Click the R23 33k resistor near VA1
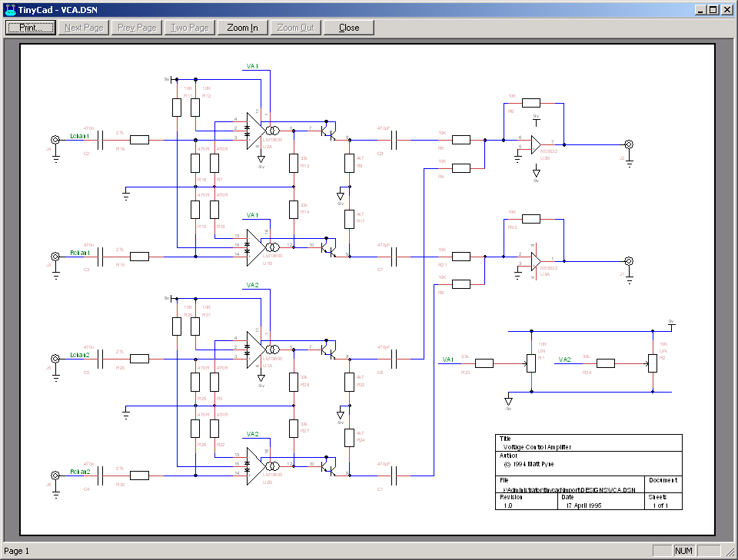Screen dimensions: 738x560 pos(484,363)
